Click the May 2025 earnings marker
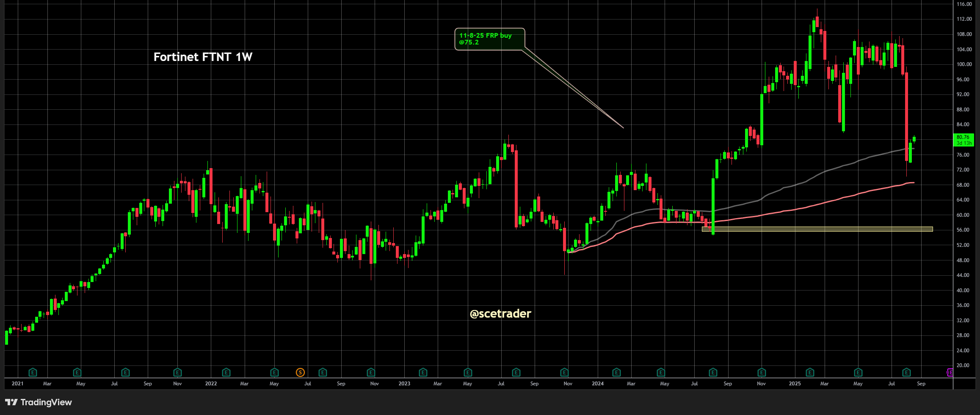Screen dimensions: 980x415 click(858, 373)
